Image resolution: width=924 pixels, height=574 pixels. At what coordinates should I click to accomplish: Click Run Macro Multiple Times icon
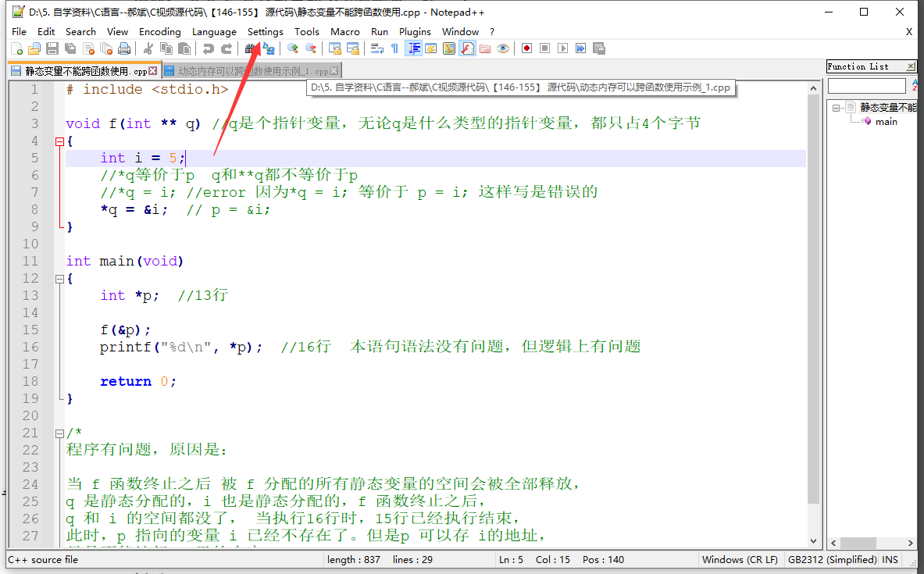tap(581, 48)
